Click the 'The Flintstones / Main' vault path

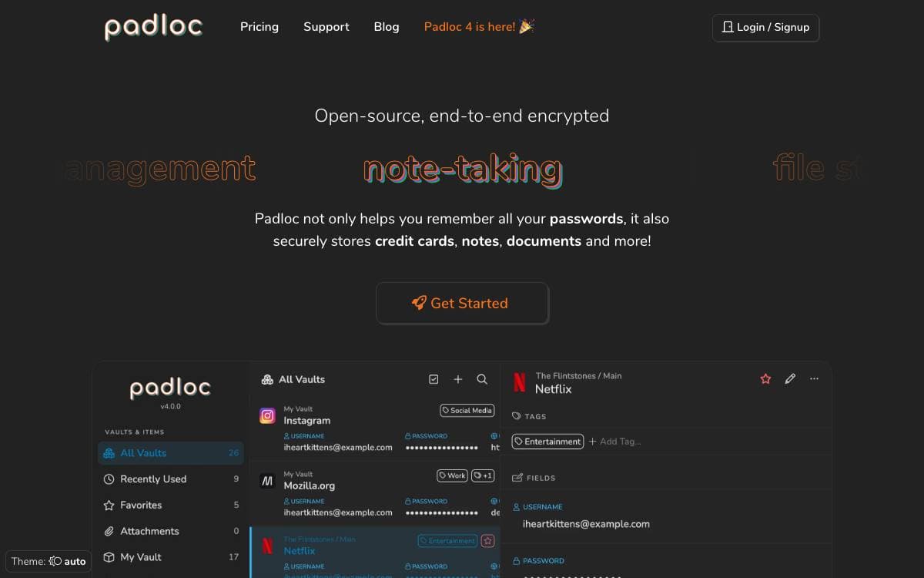point(578,376)
